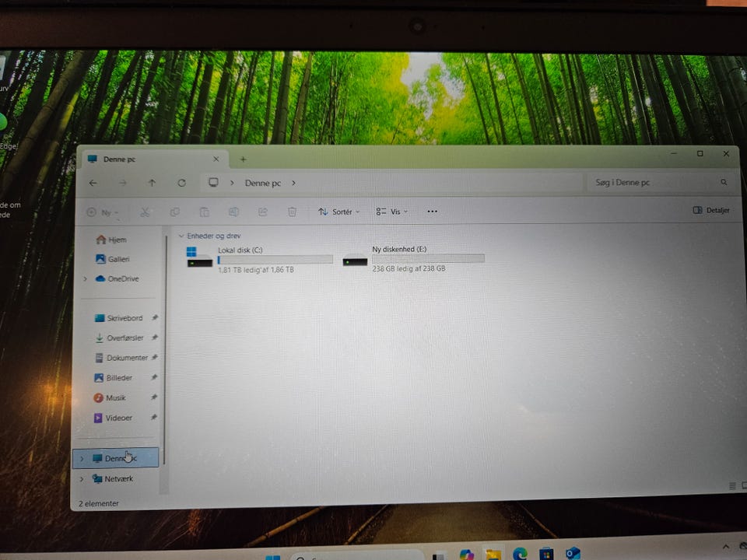Click the '2 elementer' status bar text
This screenshot has height=560, width=747.
(99, 503)
